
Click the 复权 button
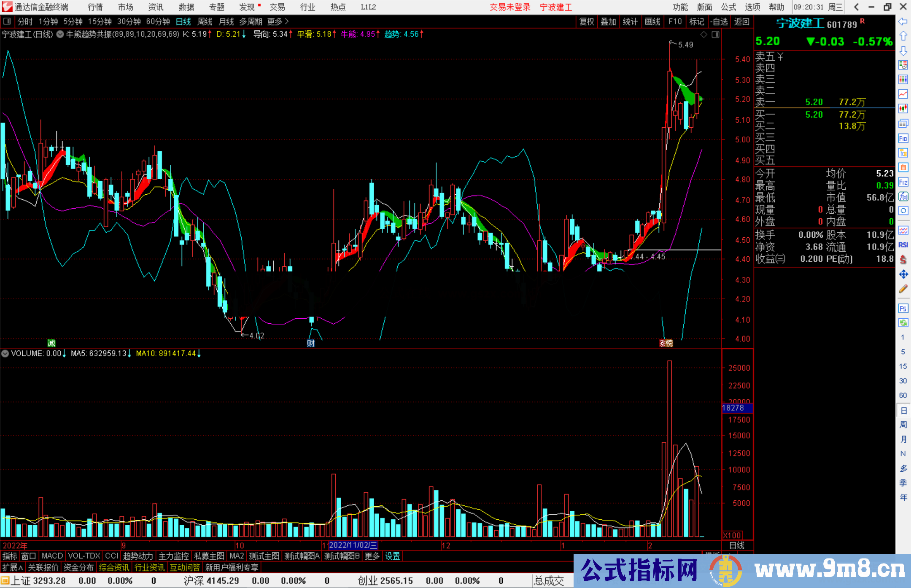pyautogui.click(x=587, y=21)
